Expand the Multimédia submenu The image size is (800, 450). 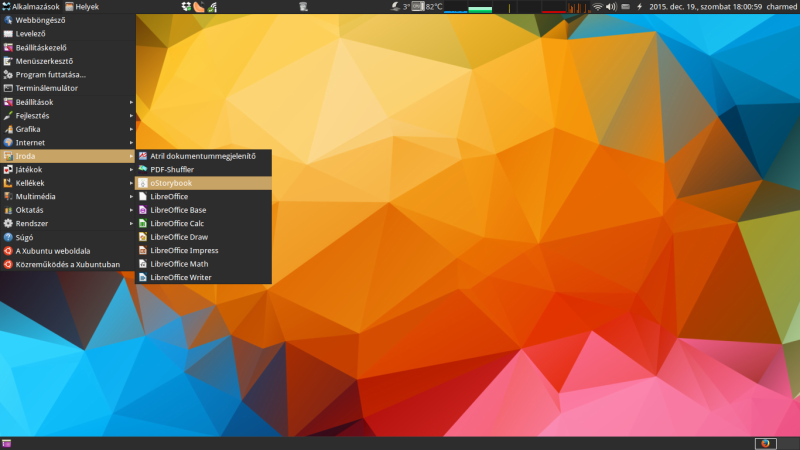coord(68,196)
